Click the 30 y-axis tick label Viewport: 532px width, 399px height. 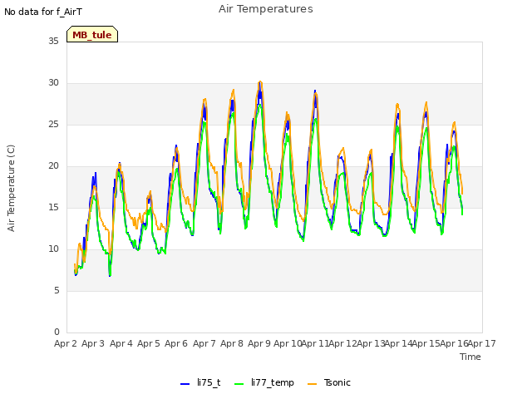click(x=53, y=83)
